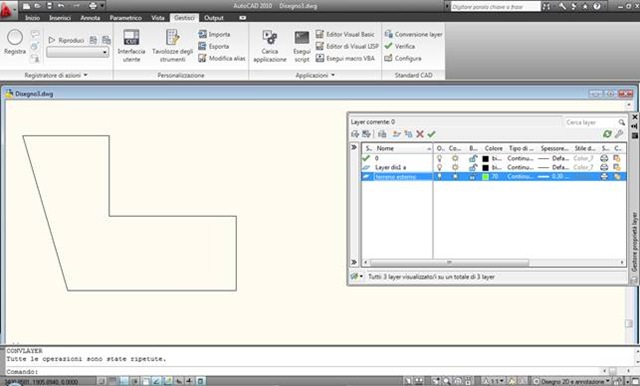Click green color swatch of terreno esterno

[x=485, y=177]
